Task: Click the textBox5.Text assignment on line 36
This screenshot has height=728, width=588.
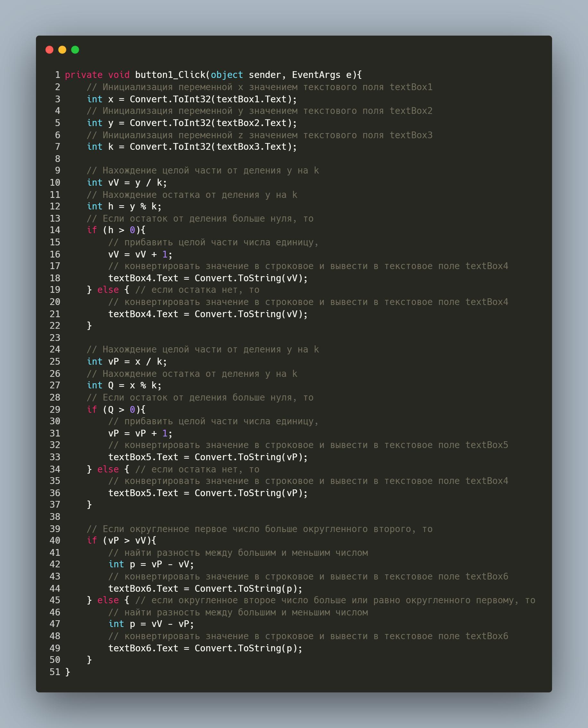Action: click(208, 493)
